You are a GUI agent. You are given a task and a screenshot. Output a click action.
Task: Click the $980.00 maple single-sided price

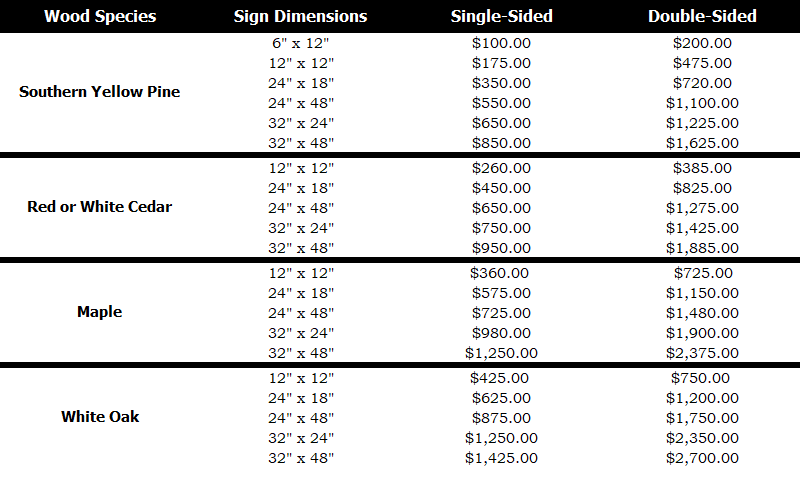tap(501, 333)
